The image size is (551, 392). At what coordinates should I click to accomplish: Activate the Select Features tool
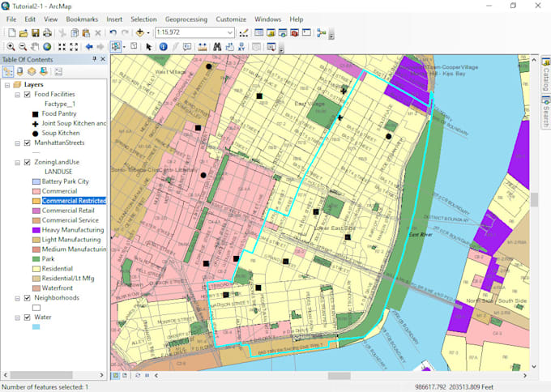115,47
